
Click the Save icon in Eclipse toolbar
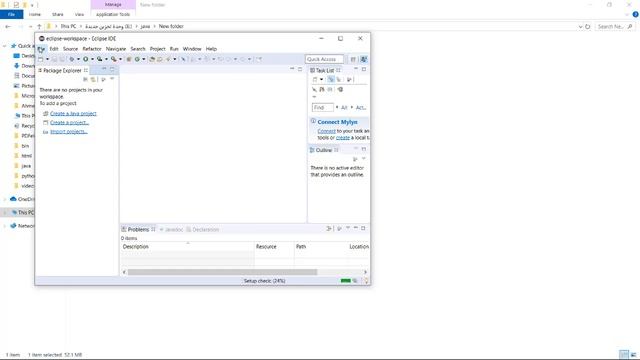(x=54, y=59)
